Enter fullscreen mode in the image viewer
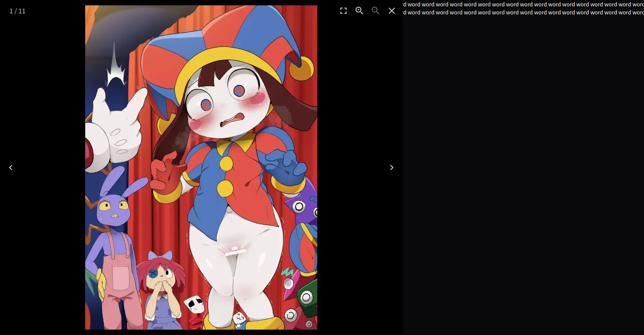The width and height of the screenshot is (644, 335). point(343,11)
